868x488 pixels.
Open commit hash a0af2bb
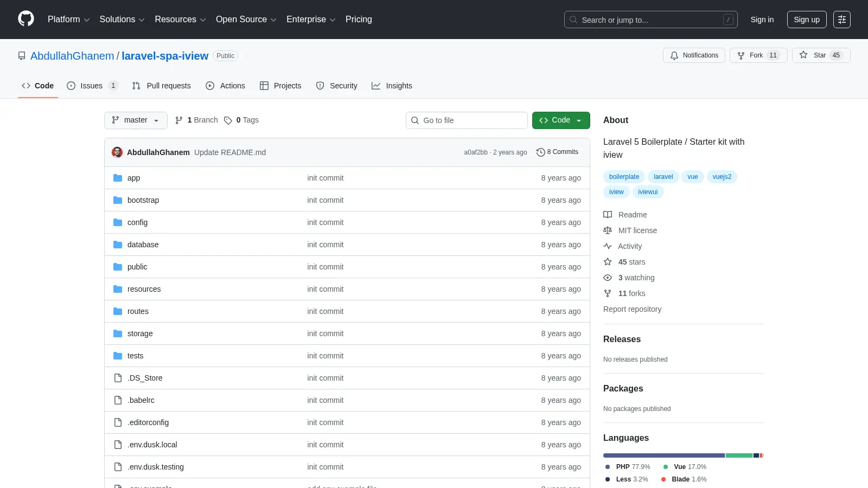click(x=476, y=152)
